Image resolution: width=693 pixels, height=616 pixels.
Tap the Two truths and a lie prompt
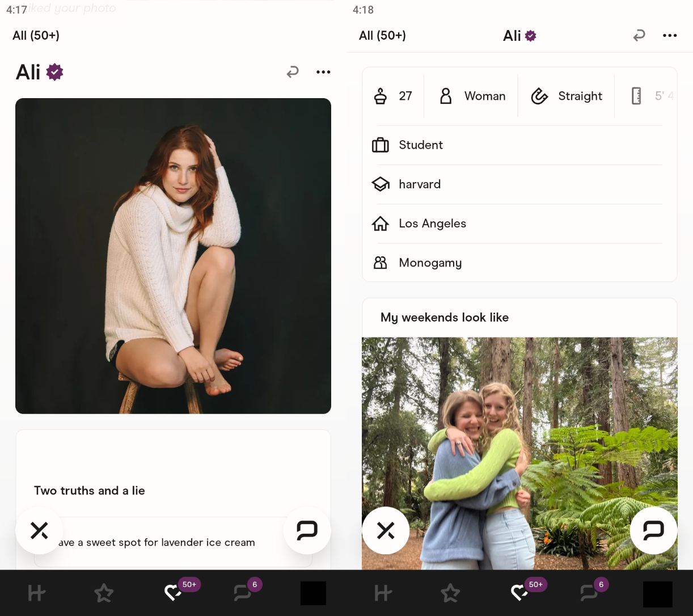90,491
